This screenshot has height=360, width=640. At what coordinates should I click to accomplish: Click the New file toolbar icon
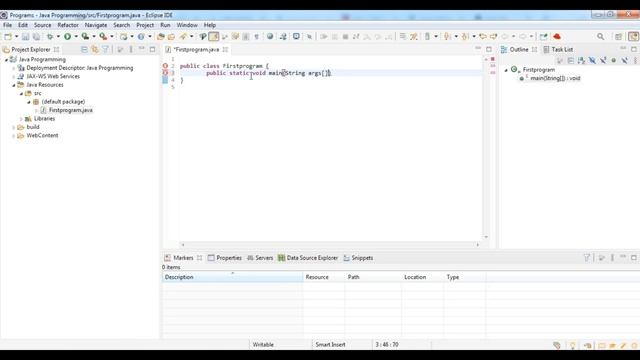(x=8, y=37)
